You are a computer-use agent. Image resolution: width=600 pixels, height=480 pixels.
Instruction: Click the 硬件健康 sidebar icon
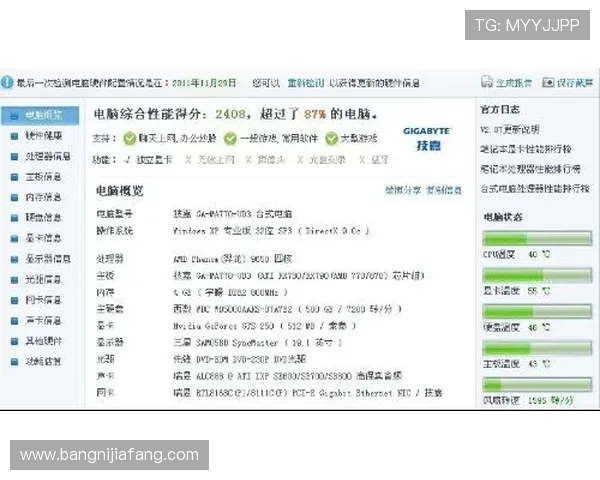click(15, 136)
